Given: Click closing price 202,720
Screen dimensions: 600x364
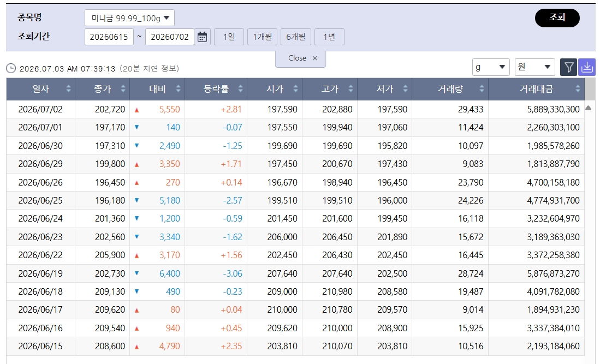Looking at the screenshot, I should tap(110, 109).
